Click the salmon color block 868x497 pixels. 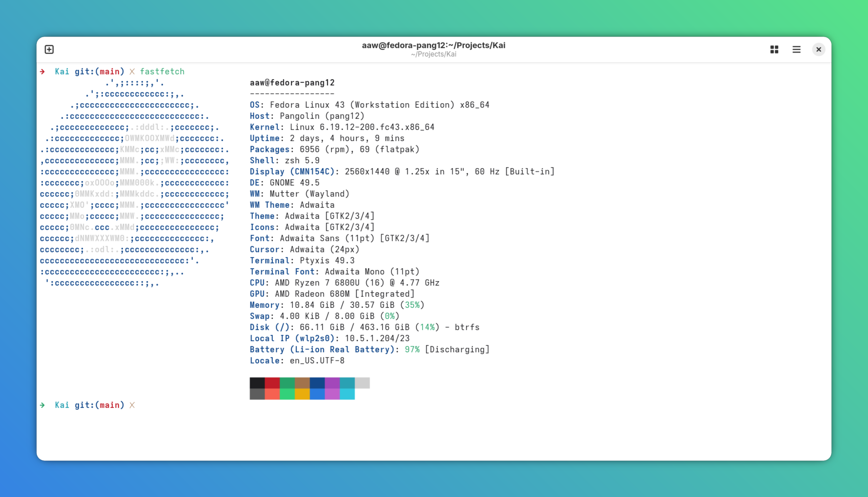272,394
